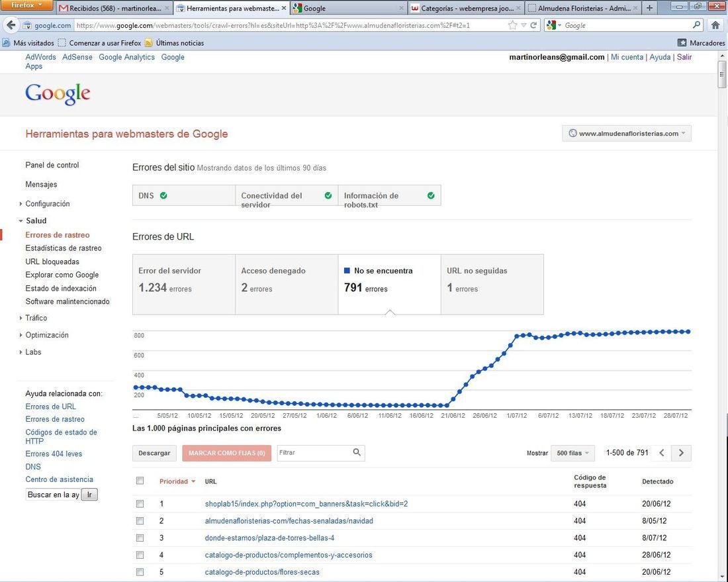Viewport: 728px width, 582px height.
Task: Open the search engine selector dropdown
Action: click(x=554, y=25)
